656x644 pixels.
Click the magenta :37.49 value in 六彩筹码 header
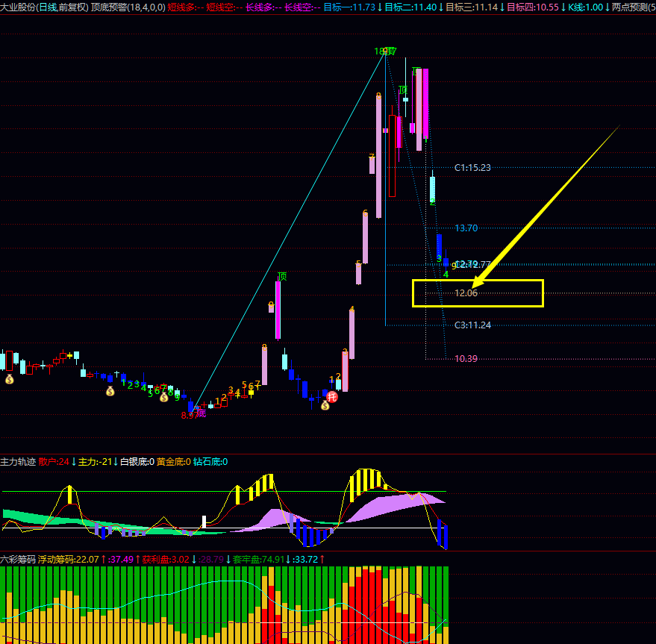pos(120,559)
